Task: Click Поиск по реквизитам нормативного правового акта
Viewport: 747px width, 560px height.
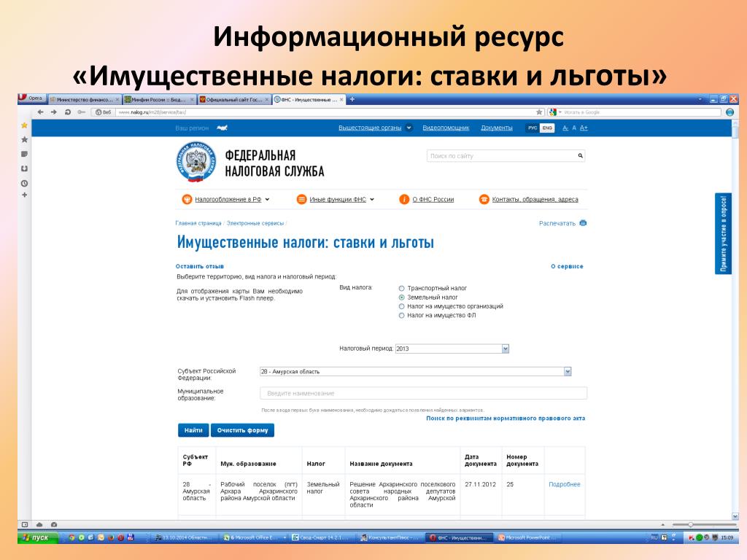Action: [506, 418]
